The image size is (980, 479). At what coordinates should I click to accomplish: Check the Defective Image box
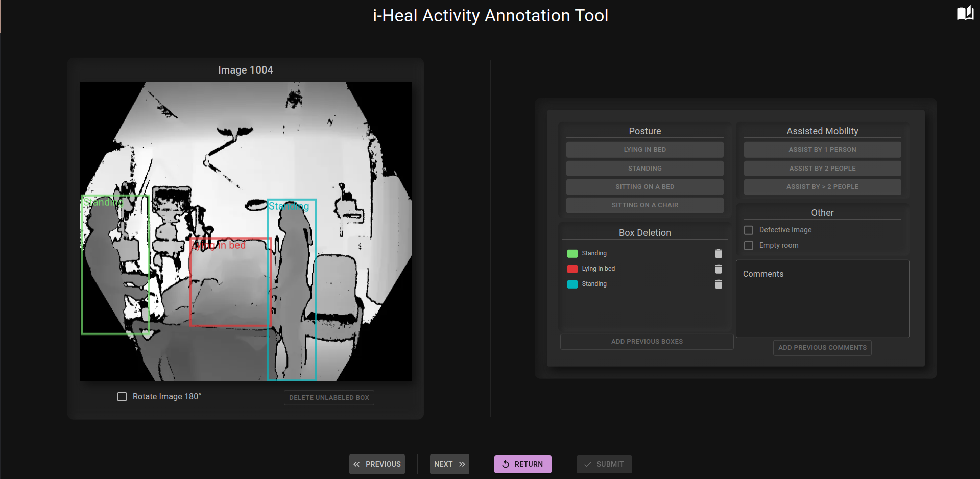[x=749, y=230]
